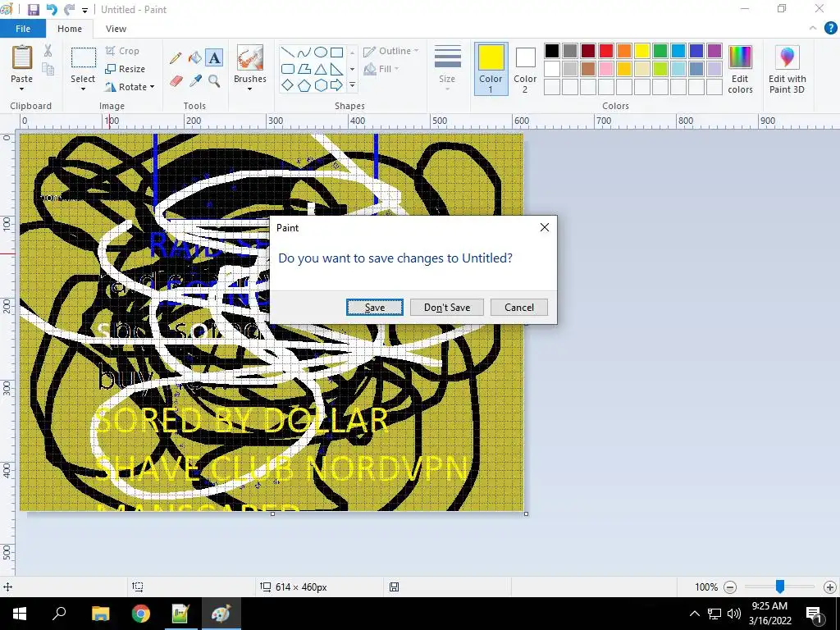The image size is (840, 630).
Task: Select the Color picker eyedropper tool
Action: tap(195, 81)
